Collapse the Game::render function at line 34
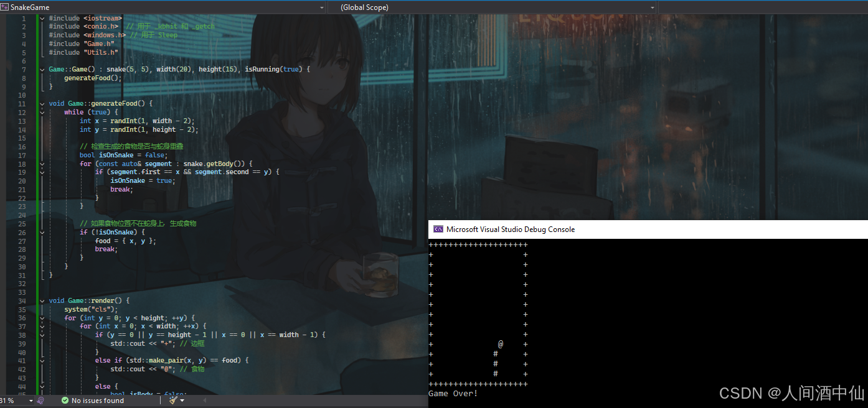 pos(42,300)
